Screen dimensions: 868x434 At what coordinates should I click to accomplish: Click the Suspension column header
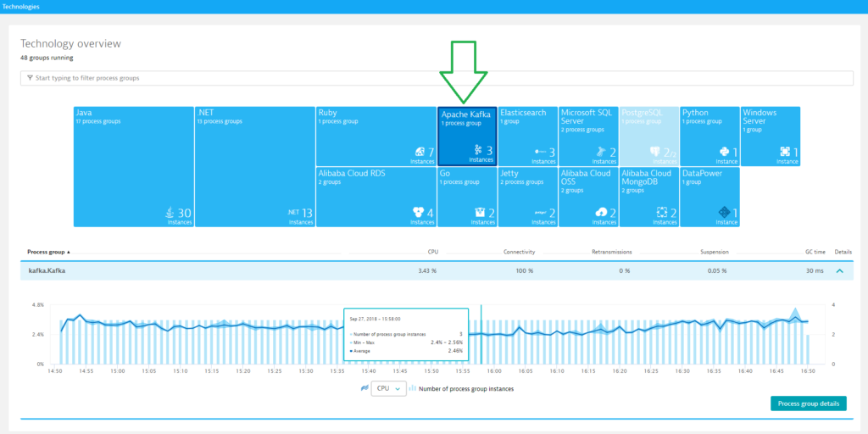click(714, 252)
